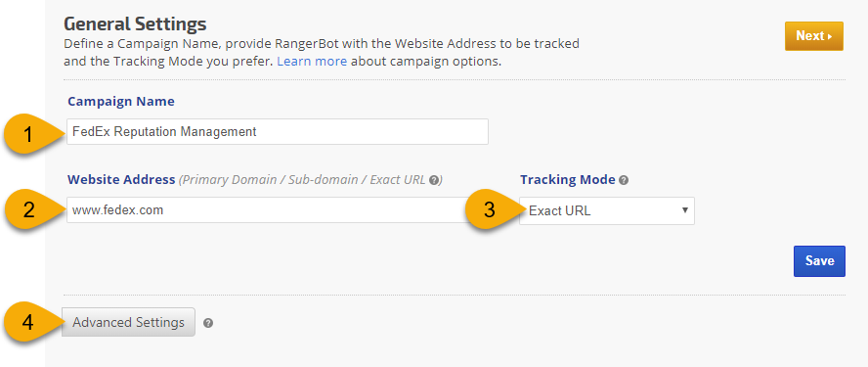Save the general campaign settings
Image resolution: width=868 pixels, height=367 pixels.
tap(819, 260)
